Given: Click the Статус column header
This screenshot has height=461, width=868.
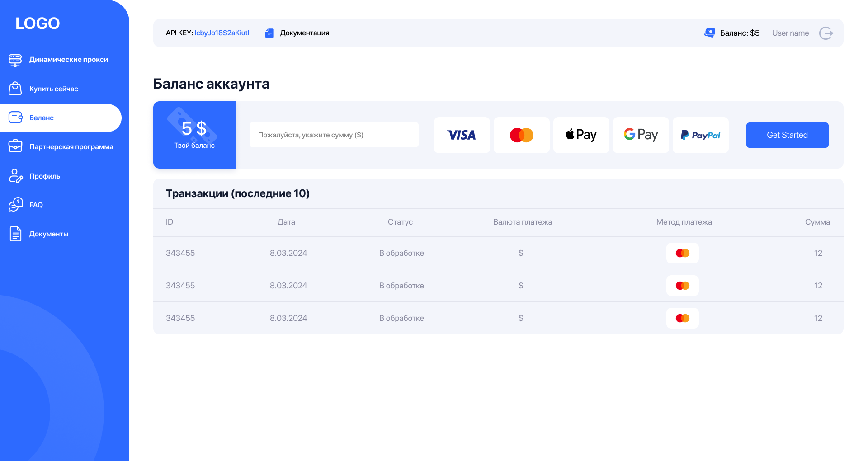Looking at the screenshot, I should [400, 222].
